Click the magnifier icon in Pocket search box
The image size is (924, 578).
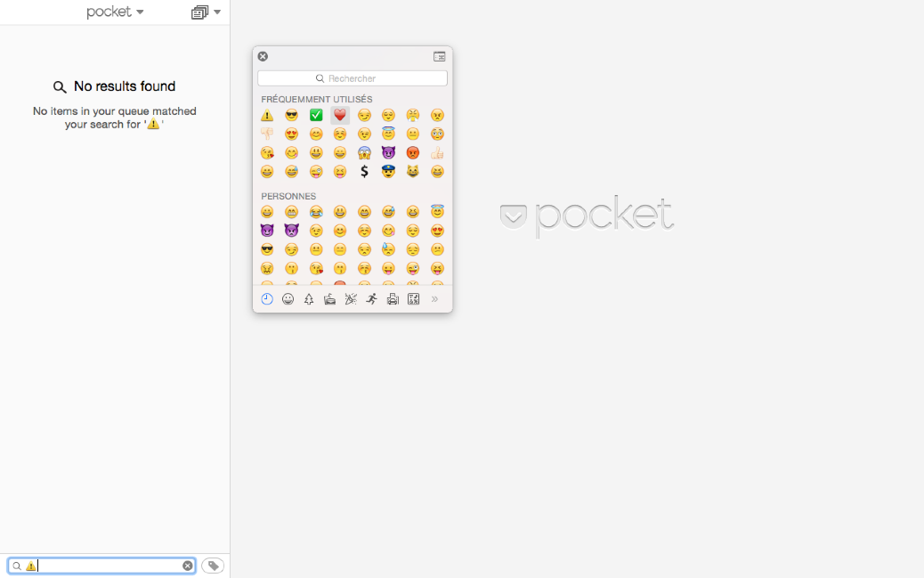click(17, 566)
